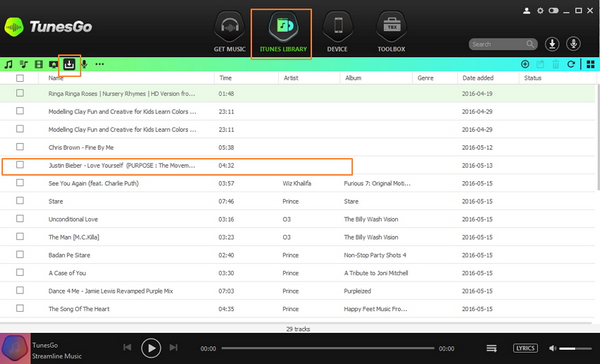Check the Ringa Ringa Roses row checkbox

click(20, 93)
